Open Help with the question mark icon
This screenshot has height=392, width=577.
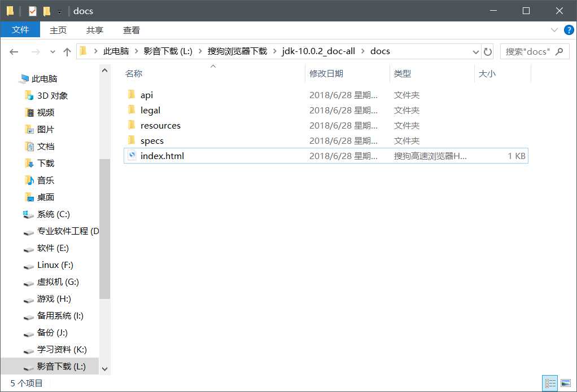(569, 30)
